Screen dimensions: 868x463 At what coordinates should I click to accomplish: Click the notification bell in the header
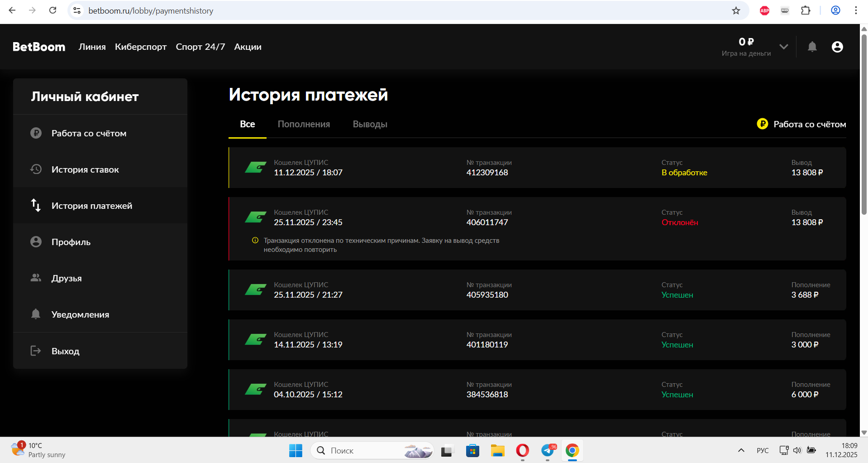[812, 47]
